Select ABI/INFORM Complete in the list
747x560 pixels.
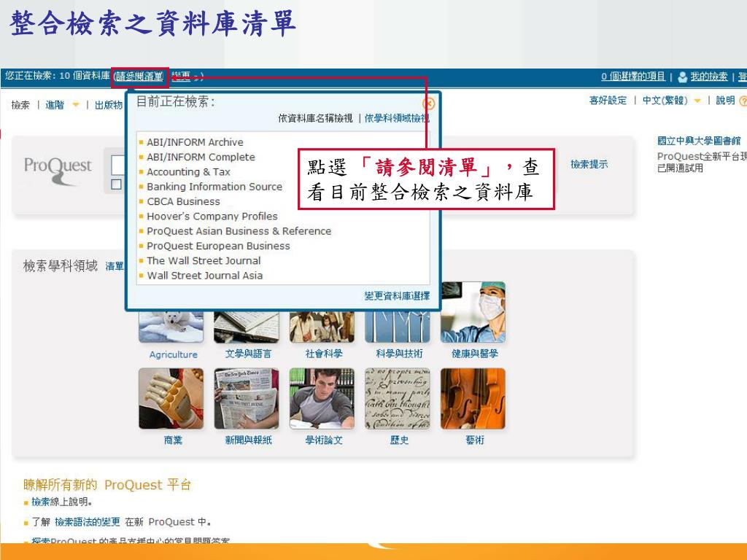[201, 157]
